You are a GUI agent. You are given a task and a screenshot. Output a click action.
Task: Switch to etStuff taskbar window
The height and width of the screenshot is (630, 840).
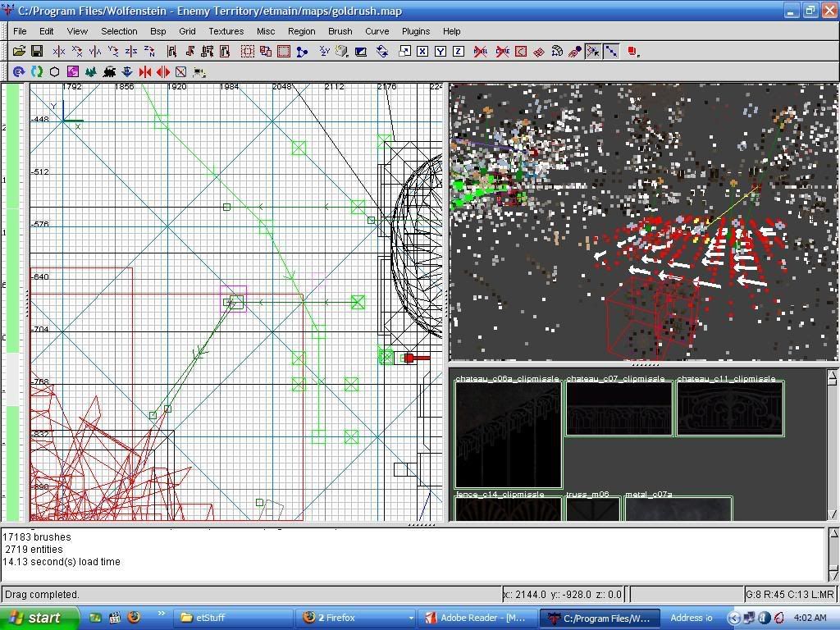coord(234,618)
